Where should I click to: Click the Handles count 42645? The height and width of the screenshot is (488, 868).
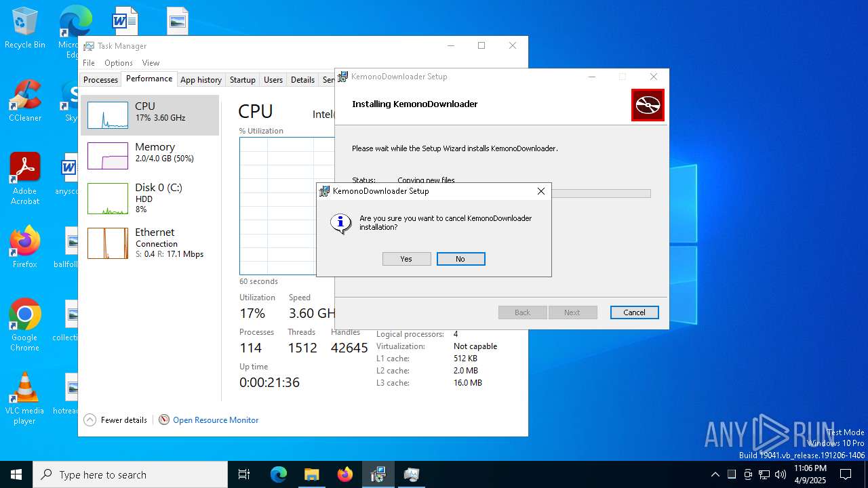[x=349, y=348]
